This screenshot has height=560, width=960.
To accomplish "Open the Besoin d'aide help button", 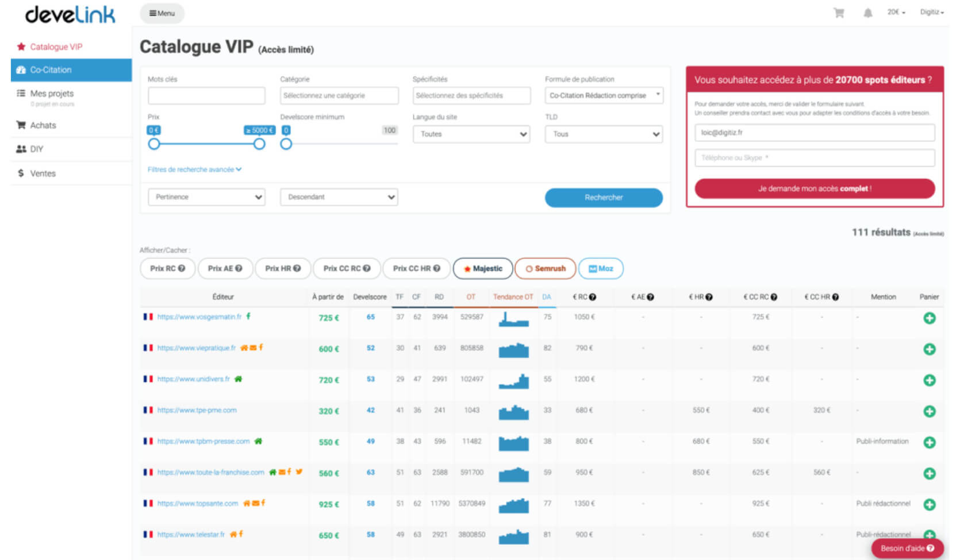I will [x=907, y=549].
